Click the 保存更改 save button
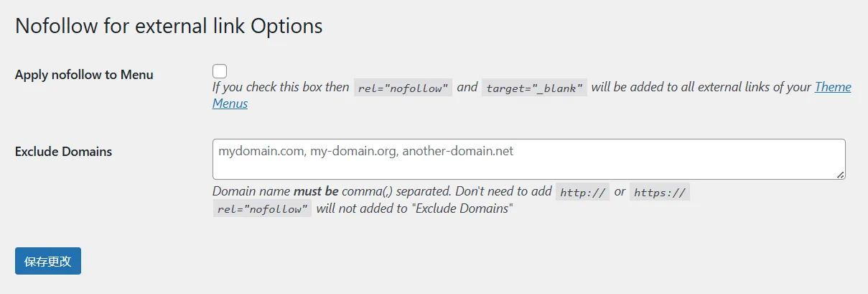The width and height of the screenshot is (868, 294). tap(48, 261)
